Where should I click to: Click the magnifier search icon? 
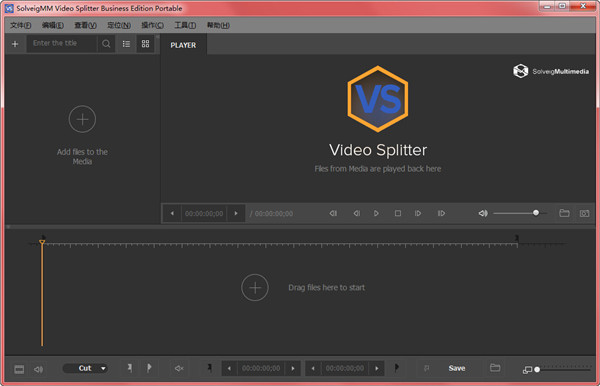click(x=106, y=44)
